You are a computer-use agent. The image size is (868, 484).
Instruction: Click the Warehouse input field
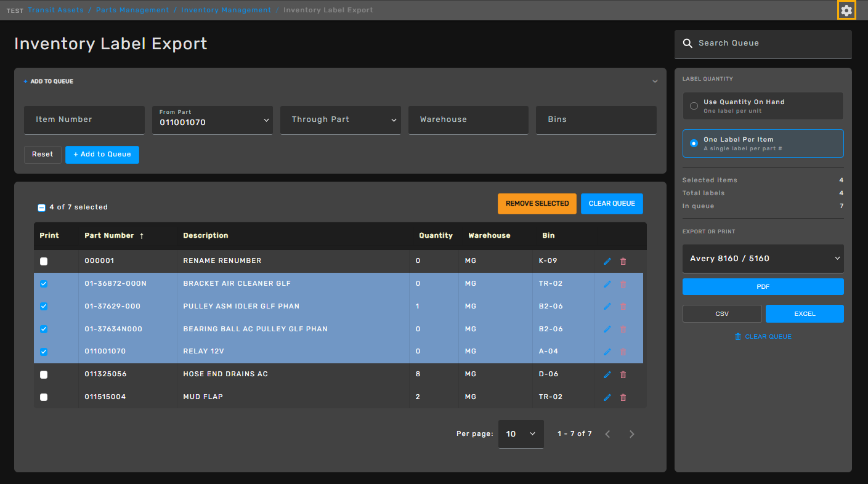click(x=468, y=120)
